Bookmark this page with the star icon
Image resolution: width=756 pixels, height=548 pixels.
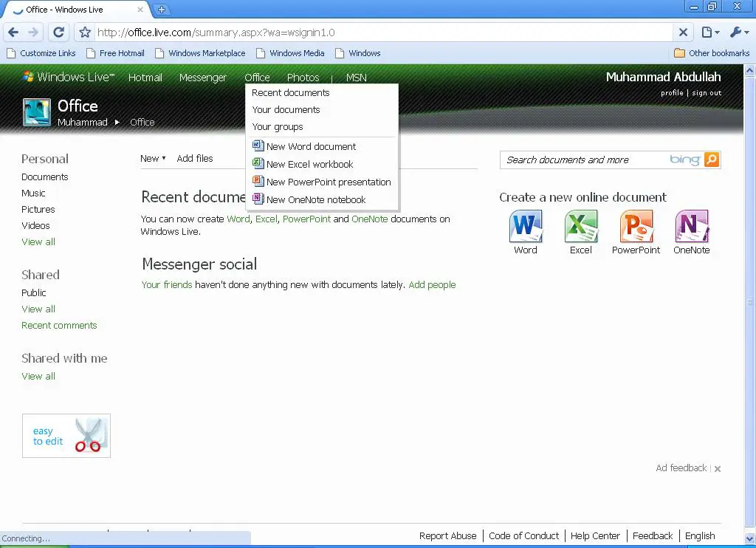(x=85, y=32)
